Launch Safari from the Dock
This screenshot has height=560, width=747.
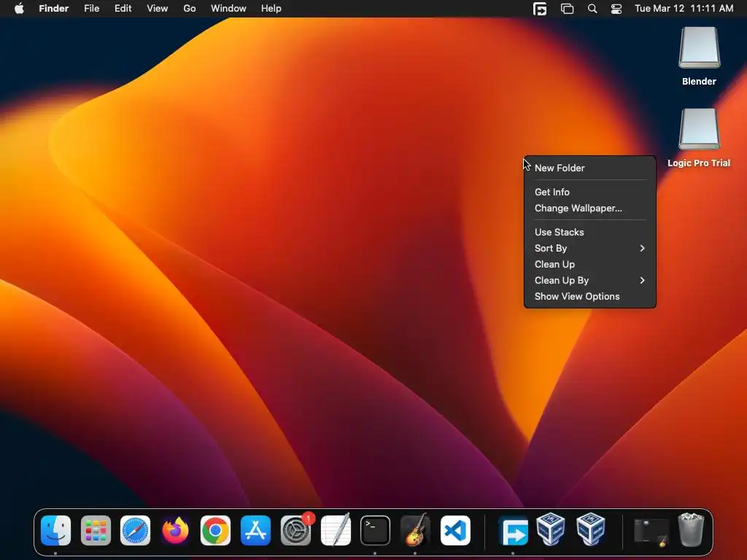(135, 530)
